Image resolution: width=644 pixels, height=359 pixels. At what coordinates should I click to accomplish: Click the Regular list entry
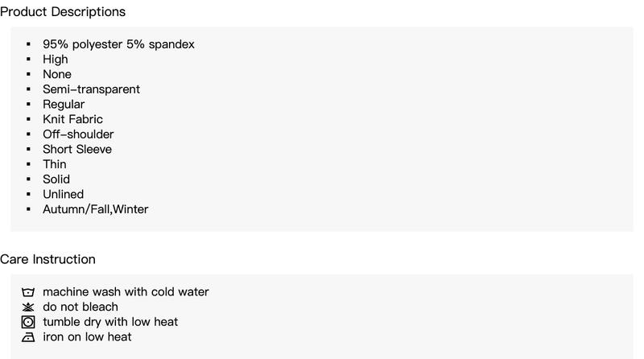pyautogui.click(x=64, y=105)
